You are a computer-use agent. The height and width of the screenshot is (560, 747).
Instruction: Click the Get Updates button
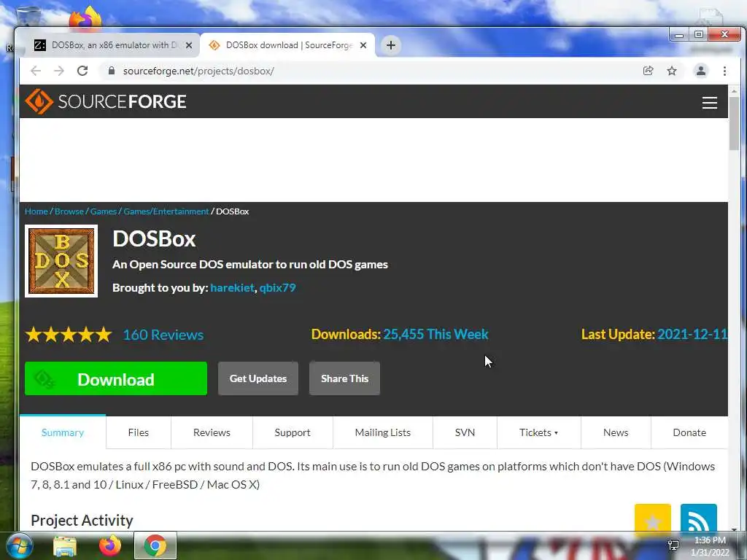coord(258,378)
